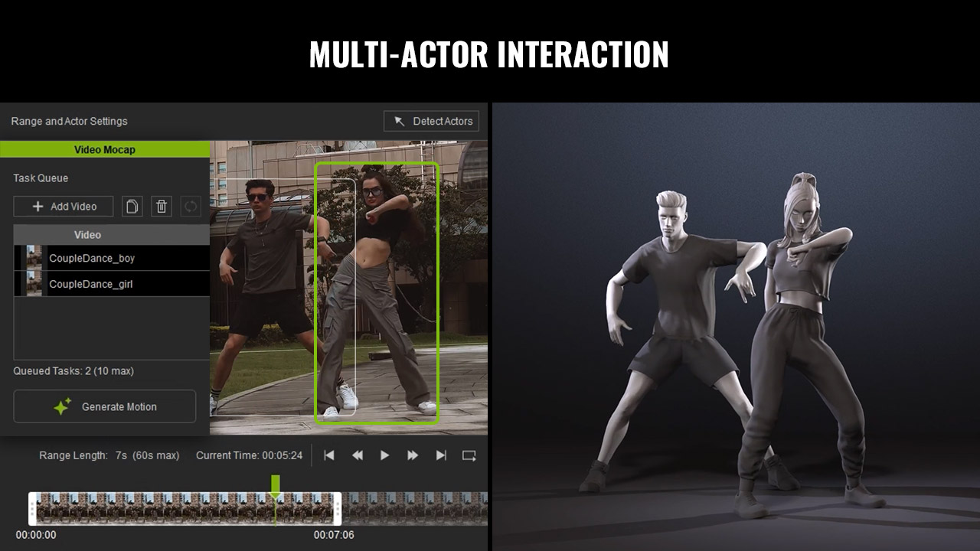The width and height of the screenshot is (980, 551).
Task: Click the Range Length 7s value
Action: tap(121, 455)
